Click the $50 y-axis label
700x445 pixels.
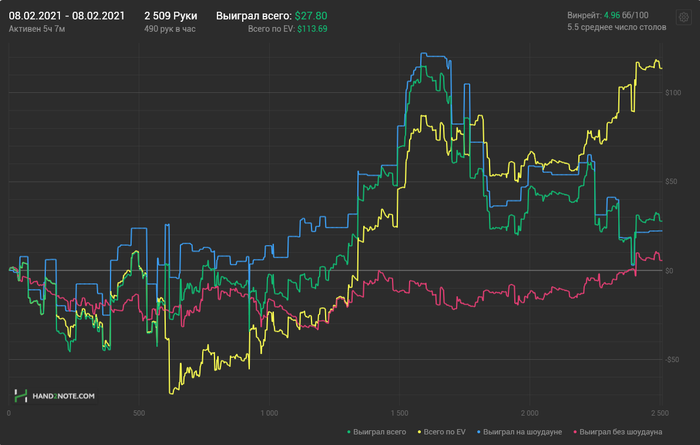pyautogui.click(x=671, y=182)
